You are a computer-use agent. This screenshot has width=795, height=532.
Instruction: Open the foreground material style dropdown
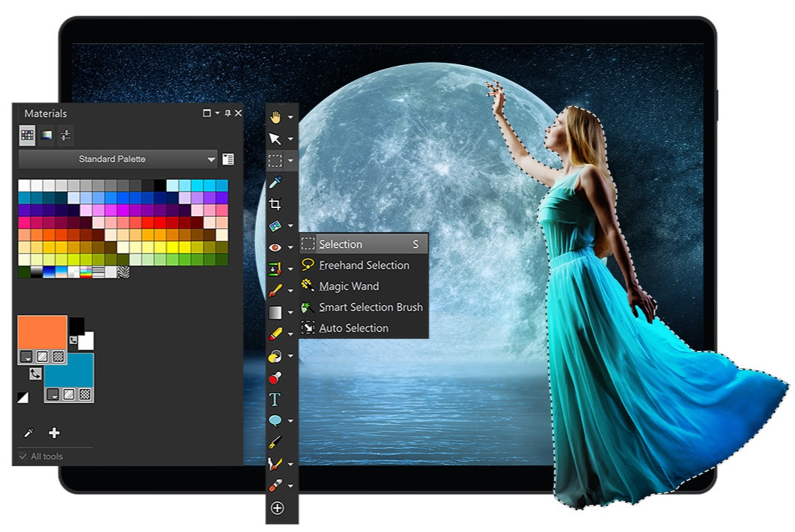[x=26, y=357]
